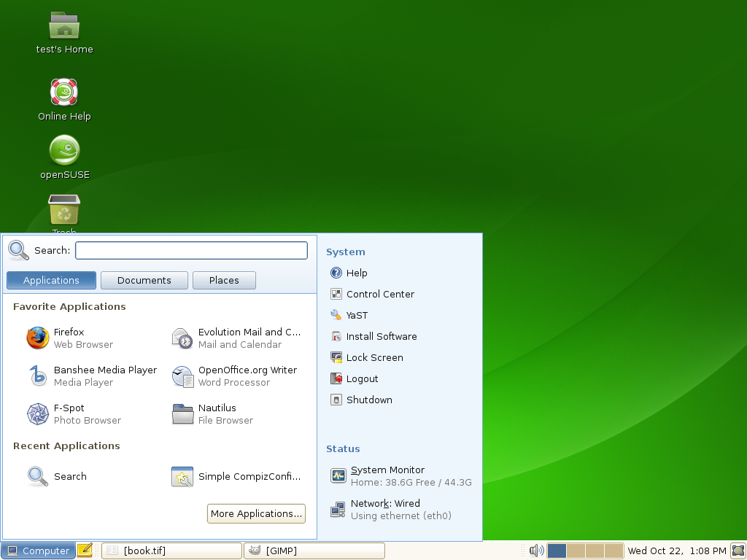Switch to the Documents tab
The height and width of the screenshot is (560, 747).
click(144, 280)
